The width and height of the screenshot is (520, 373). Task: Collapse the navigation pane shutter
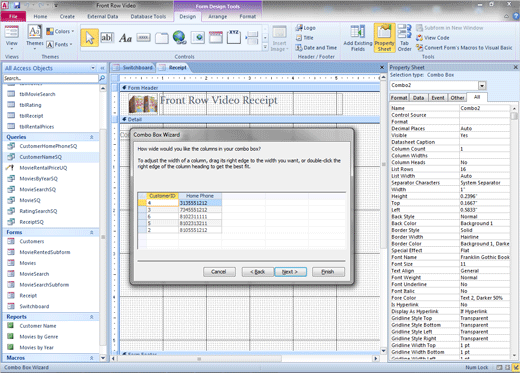103,68
